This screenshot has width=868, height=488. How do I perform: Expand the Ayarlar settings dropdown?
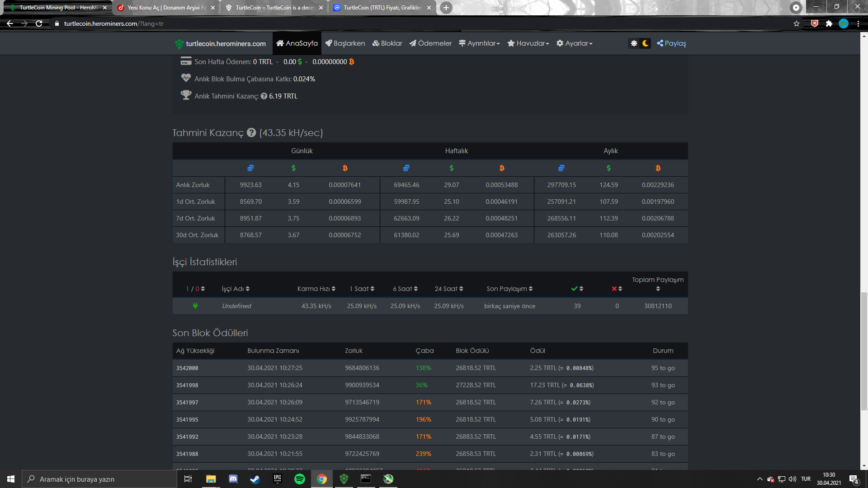click(574, 43)
